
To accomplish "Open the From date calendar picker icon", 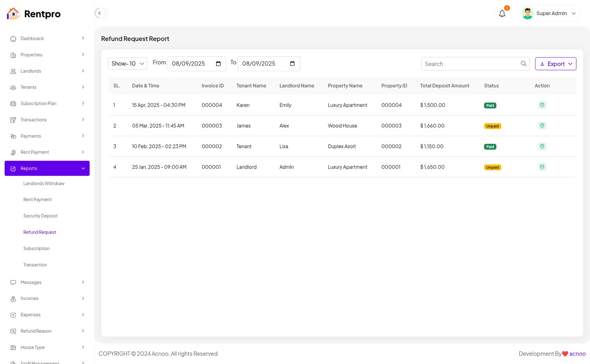I will tap(218, 64).
